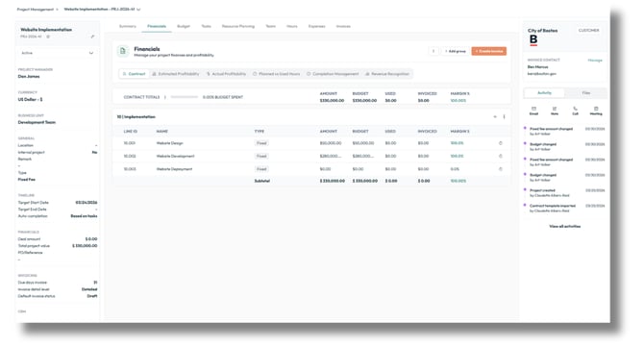The image size is (644, 346).
Task: Open Completion Management view
Action: (333, 74)
